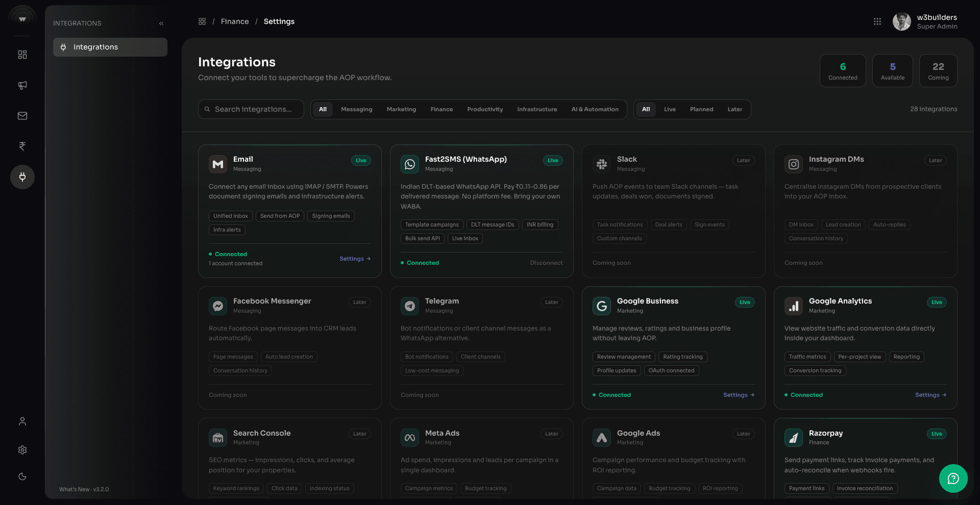Click the Fast2SMS WhatsApp icon

click(x=410, y=164)
